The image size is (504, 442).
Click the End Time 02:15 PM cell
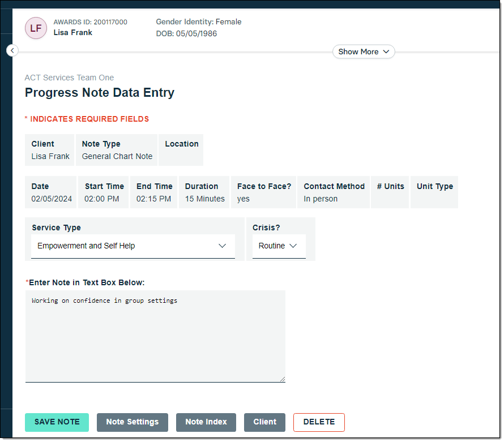(153, 199)
